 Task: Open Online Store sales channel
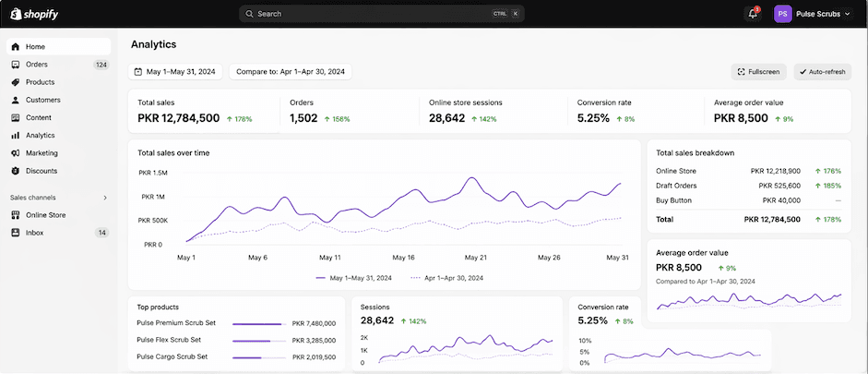[x=59, y=215]
